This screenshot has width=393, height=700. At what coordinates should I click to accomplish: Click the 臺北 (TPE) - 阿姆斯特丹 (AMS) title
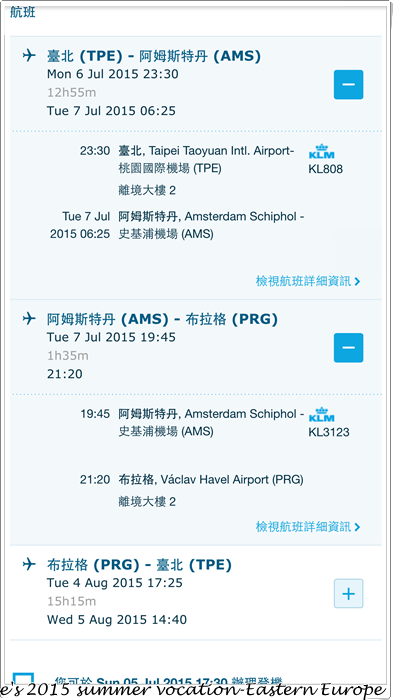click(x=154, y=56)
